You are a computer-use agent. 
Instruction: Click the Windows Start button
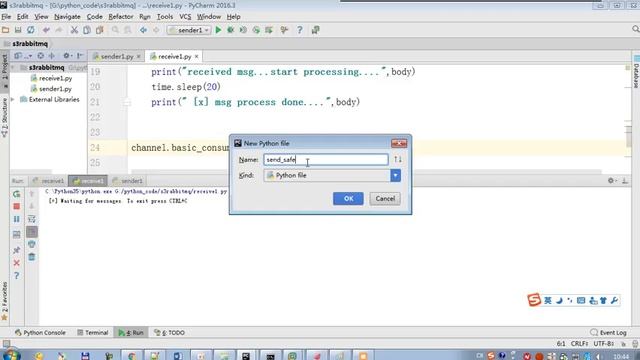(x=11, y=355)
